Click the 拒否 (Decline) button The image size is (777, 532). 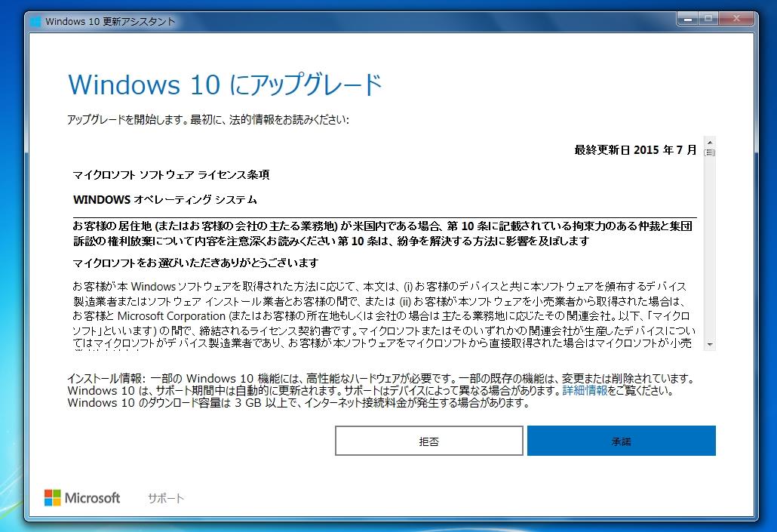coord(429,441)
